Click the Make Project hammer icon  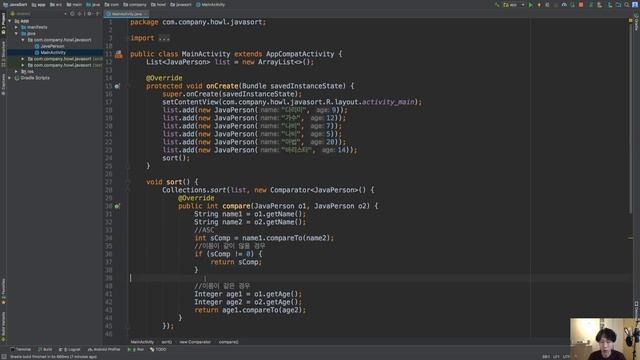click(497, 5)
